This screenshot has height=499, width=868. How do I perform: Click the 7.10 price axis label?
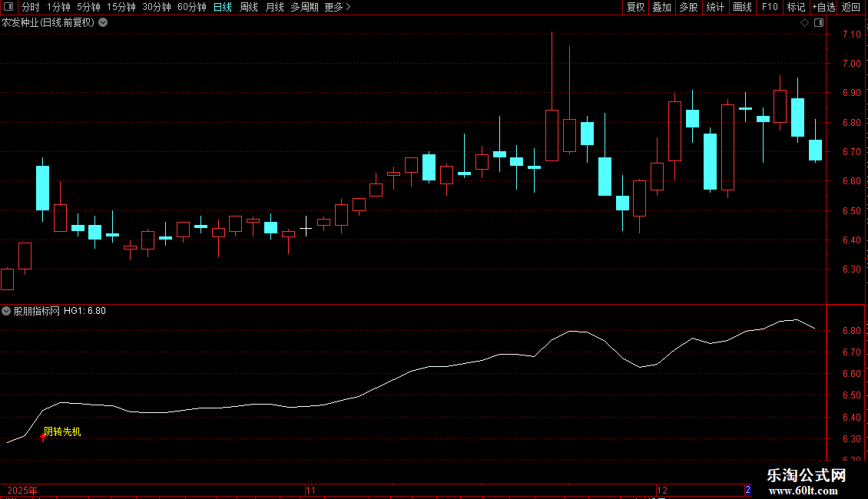point(851,35)
